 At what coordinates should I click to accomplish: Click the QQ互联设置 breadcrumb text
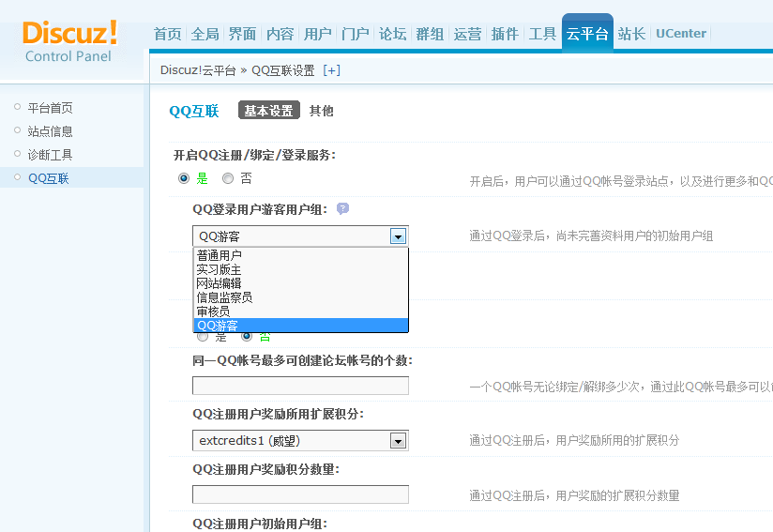tap(283, 70)
